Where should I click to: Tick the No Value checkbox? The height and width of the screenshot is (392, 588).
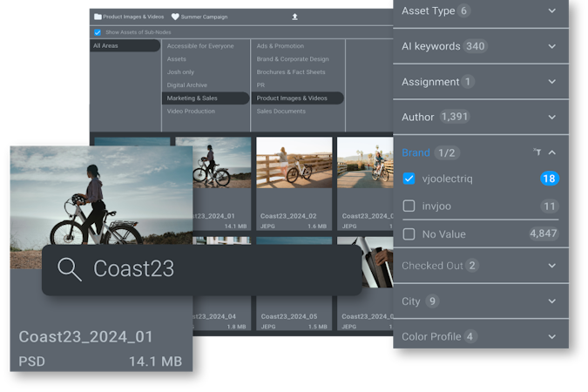tap(409, 233)
